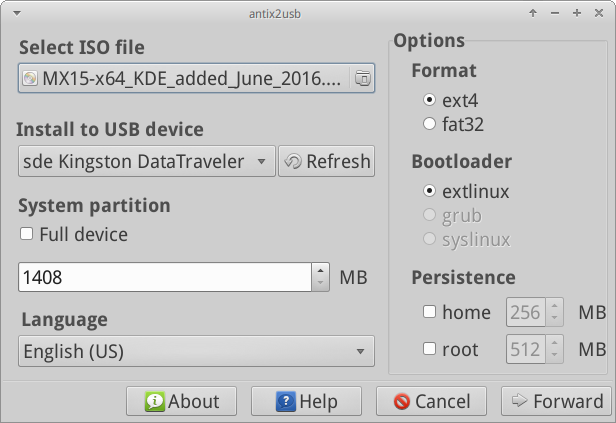Select ext4 format option
Viewport: 616px width, 423px height.
coord(429,100)
